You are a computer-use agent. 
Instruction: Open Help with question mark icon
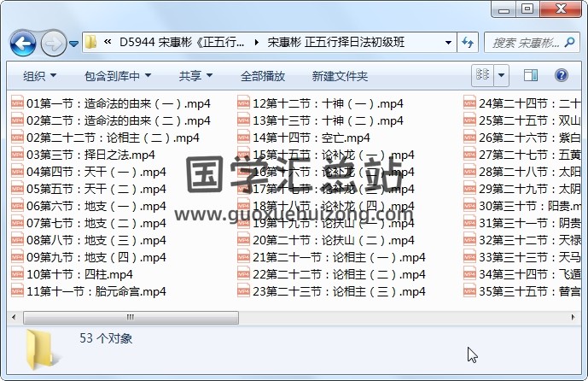561,75
